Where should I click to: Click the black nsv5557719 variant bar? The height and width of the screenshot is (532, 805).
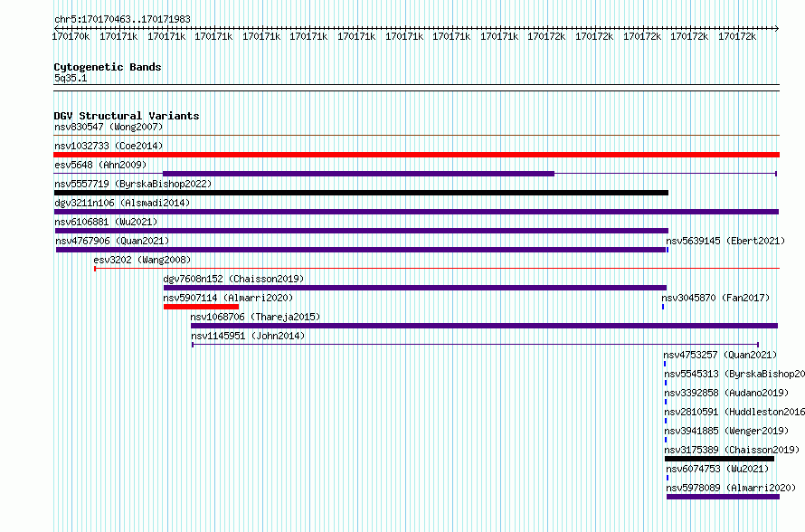pyautogui.click(x=361, y=193)
